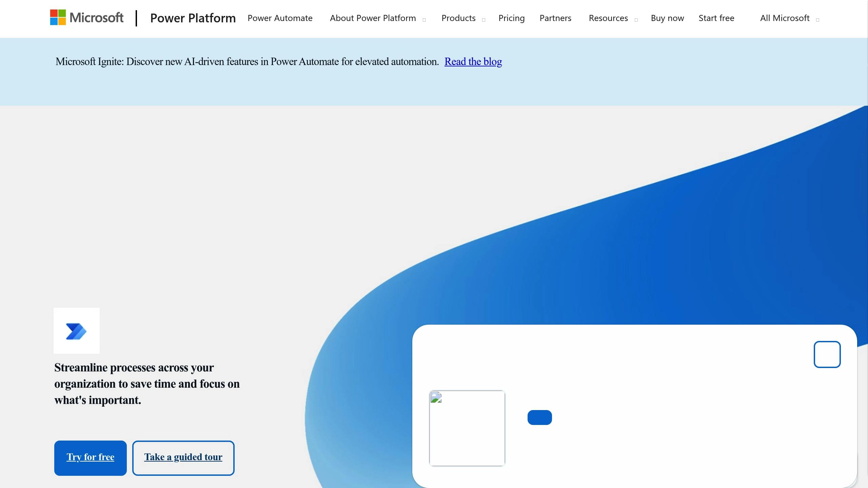Click the Try for free button
The height and width of the screenshot is (488, 868).
tap(91, 458)
